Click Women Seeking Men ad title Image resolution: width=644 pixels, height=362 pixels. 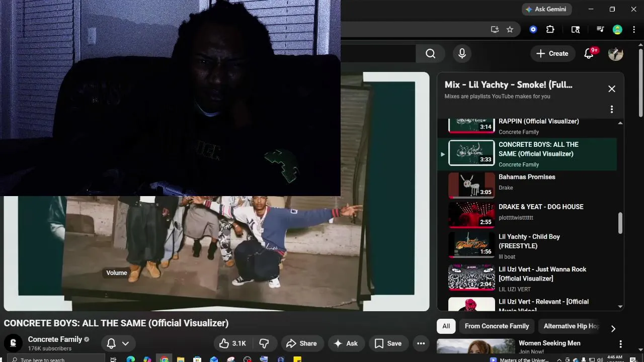click(549, 343)
